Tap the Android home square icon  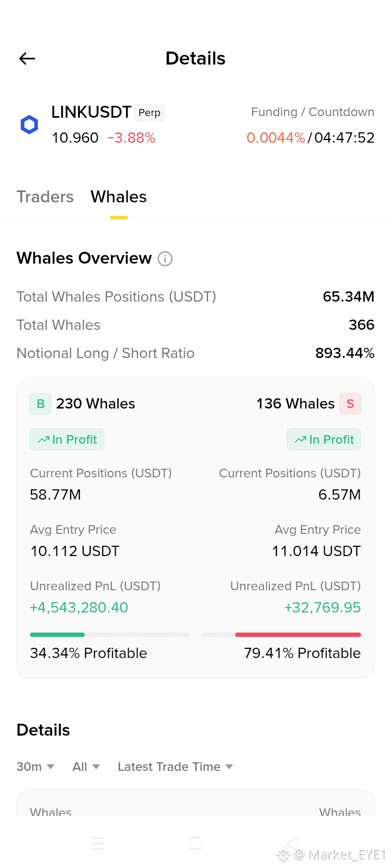pyautogui.click(x=195, y=843)
